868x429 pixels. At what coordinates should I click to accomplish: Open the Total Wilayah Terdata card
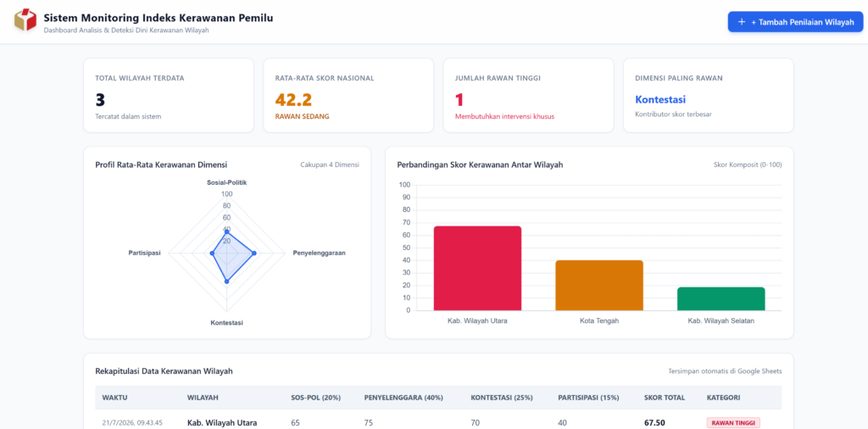point(169,95)
